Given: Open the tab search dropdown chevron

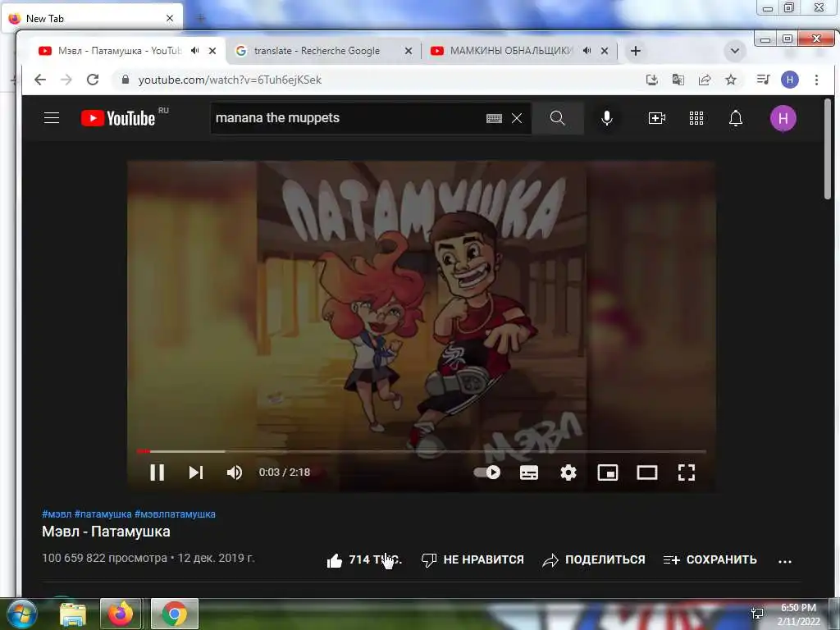Looking at the screenshot, I should click(x=734, y=51).
